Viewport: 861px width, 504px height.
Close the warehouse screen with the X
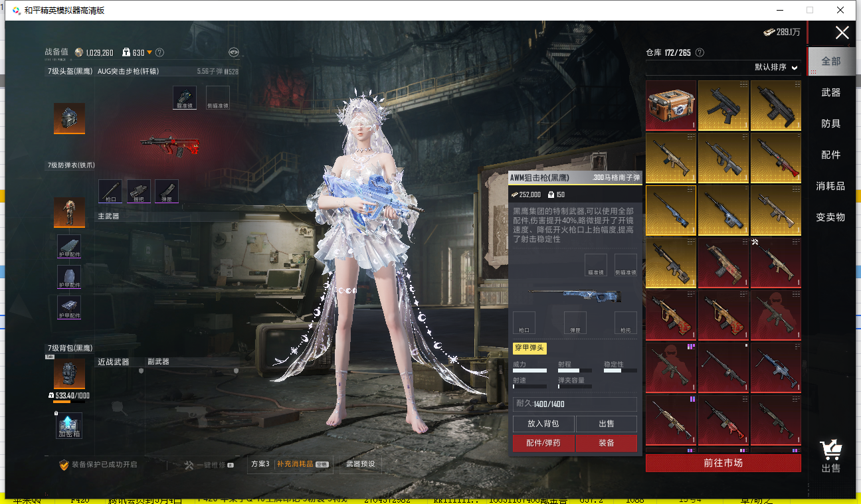(842, 33)
